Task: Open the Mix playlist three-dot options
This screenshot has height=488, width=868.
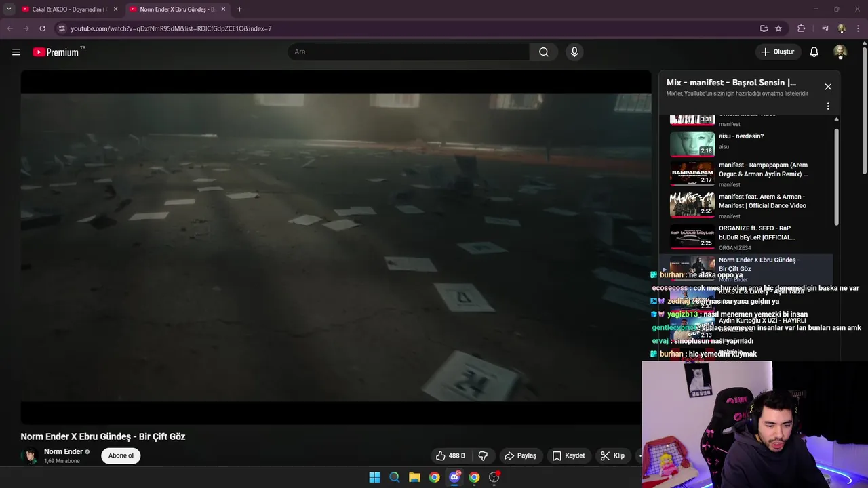Action: coord(828,106)
